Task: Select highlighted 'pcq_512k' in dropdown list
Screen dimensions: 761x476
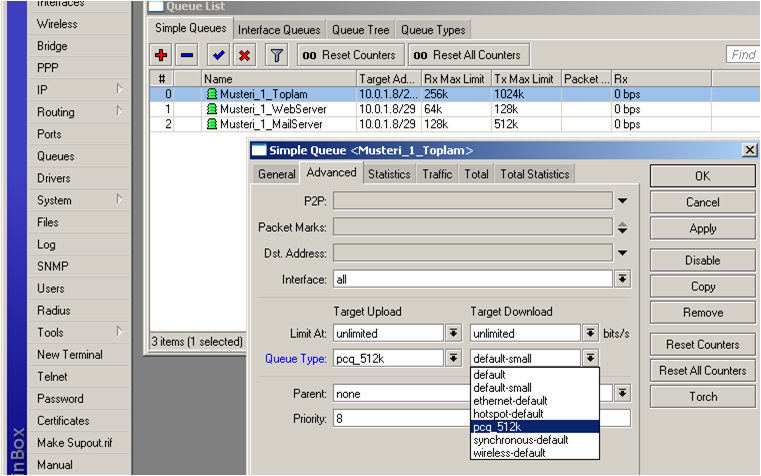Action: (535, 427)
